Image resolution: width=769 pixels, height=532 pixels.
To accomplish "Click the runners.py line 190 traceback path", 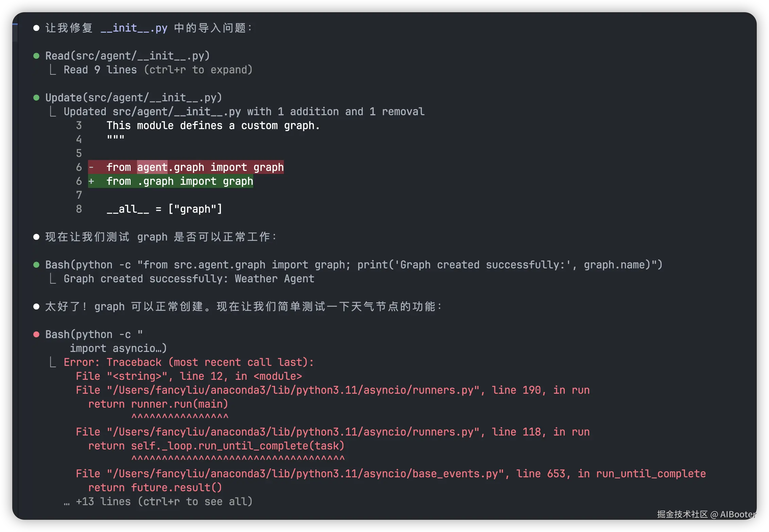I will (294, 390).
